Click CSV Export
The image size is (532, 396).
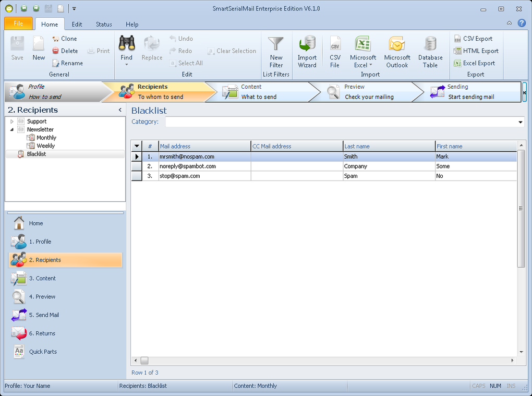[x=473, y=39]
